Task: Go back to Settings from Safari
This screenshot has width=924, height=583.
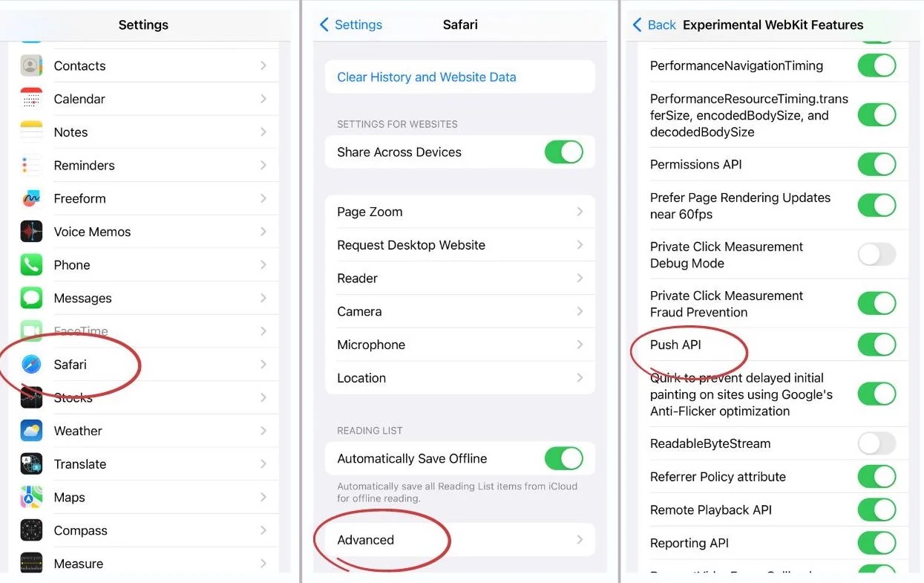Action: [x=350, y=25]
